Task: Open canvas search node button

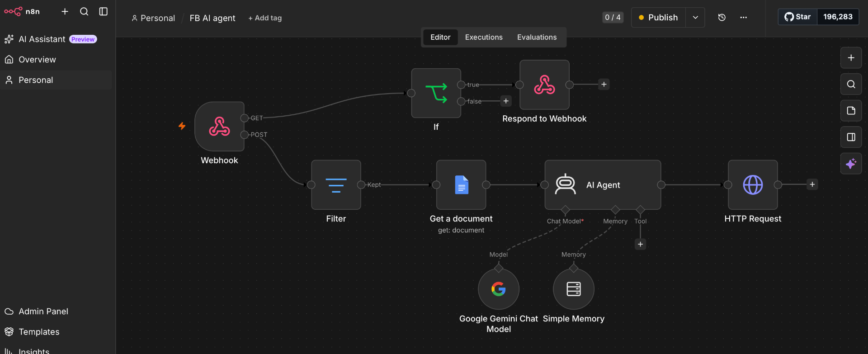Action: [851, 84]
